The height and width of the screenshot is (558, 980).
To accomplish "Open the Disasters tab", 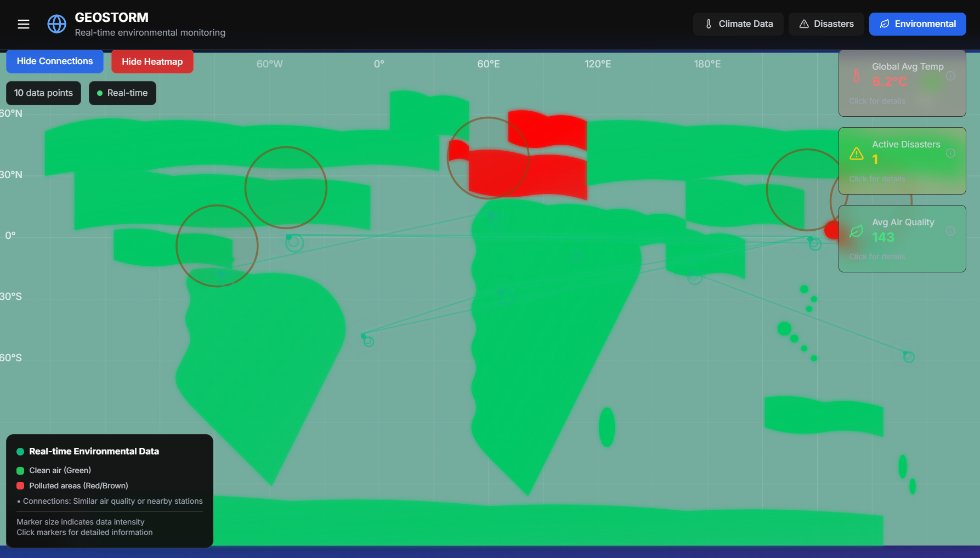I will coord(826,24).
